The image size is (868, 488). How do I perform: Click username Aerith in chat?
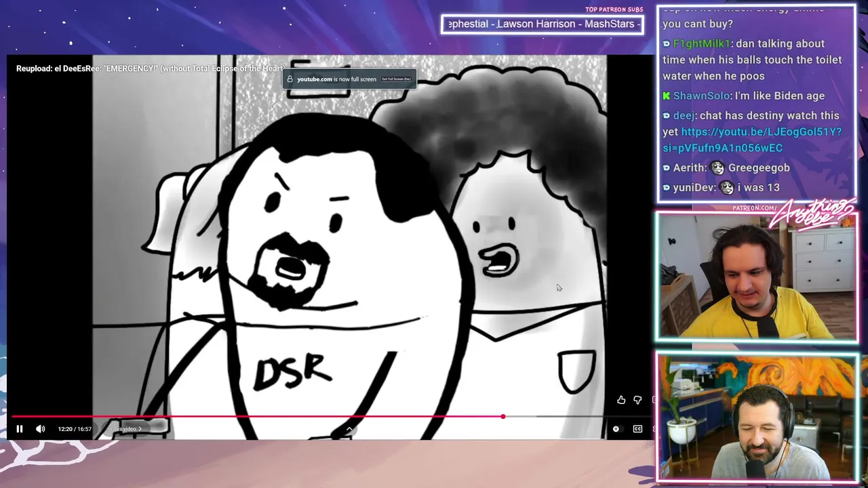689,167
